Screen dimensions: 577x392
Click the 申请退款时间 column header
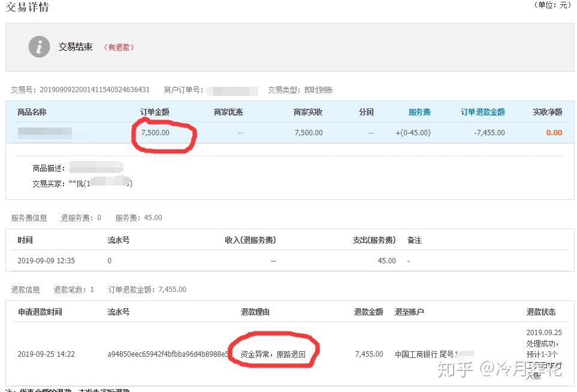(40, 312)
